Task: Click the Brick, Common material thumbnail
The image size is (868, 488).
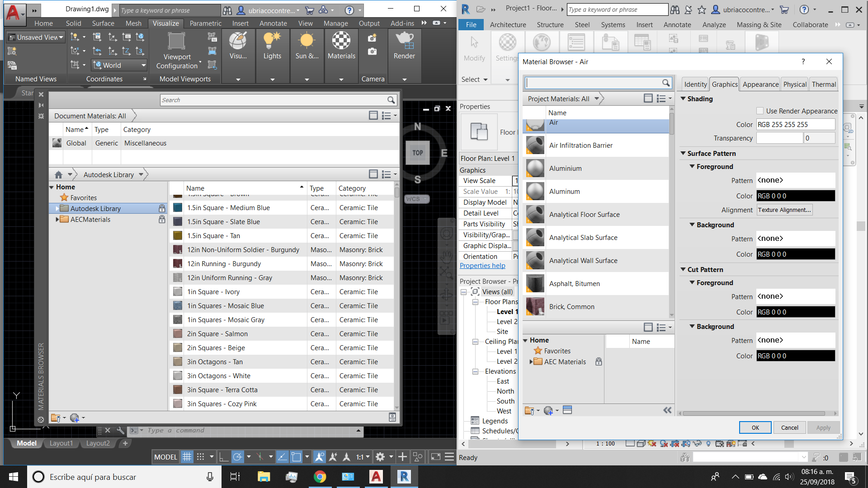Action: pos(535,306)
